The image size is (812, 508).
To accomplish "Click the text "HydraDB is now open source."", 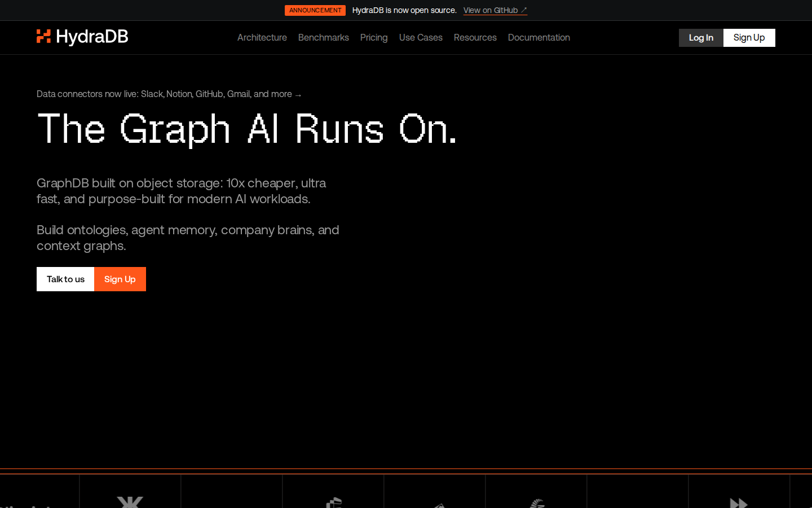I will click(404, 10).
